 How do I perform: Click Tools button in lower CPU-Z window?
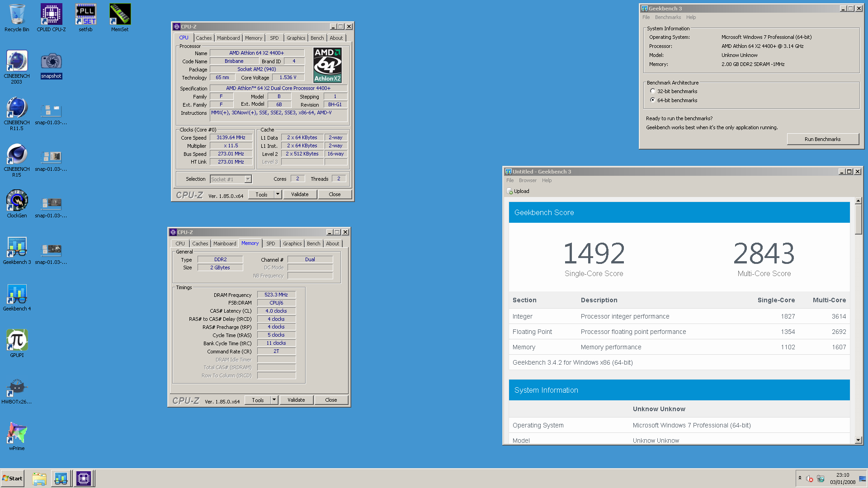click(258, 400)
